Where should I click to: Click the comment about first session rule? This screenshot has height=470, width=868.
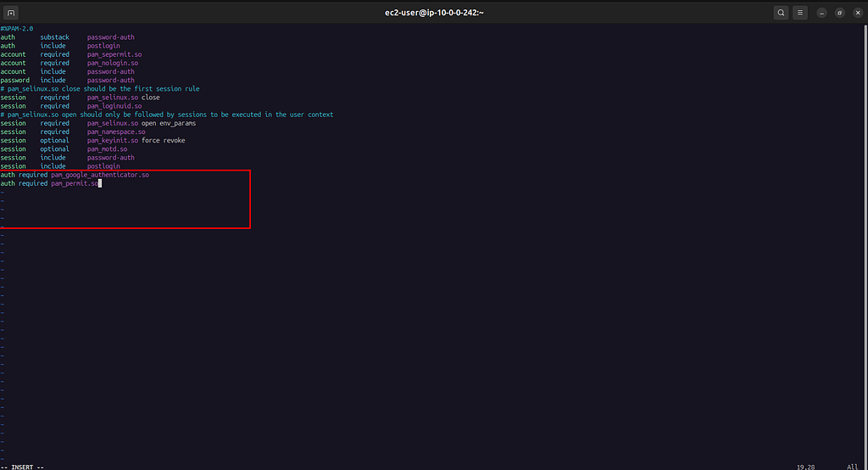(100, 89)
